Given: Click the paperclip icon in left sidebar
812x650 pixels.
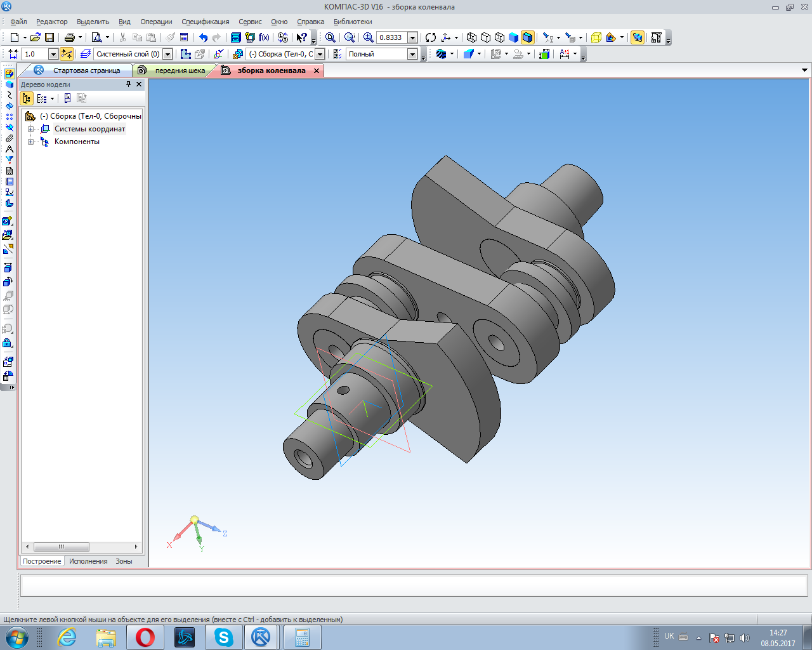Looking at the screenshot, I should click(x=9, y=138).
